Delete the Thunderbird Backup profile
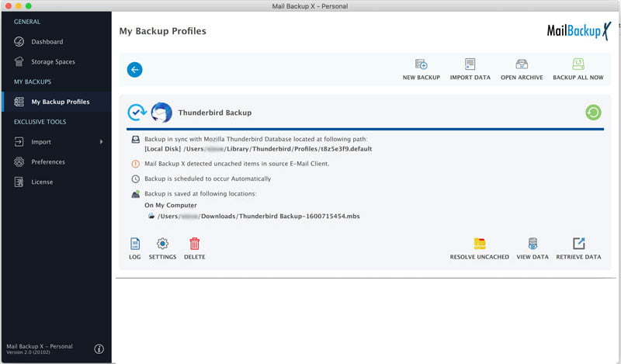Image resolution: width=621 pixels, height=364 pixels. coord(195,248)
